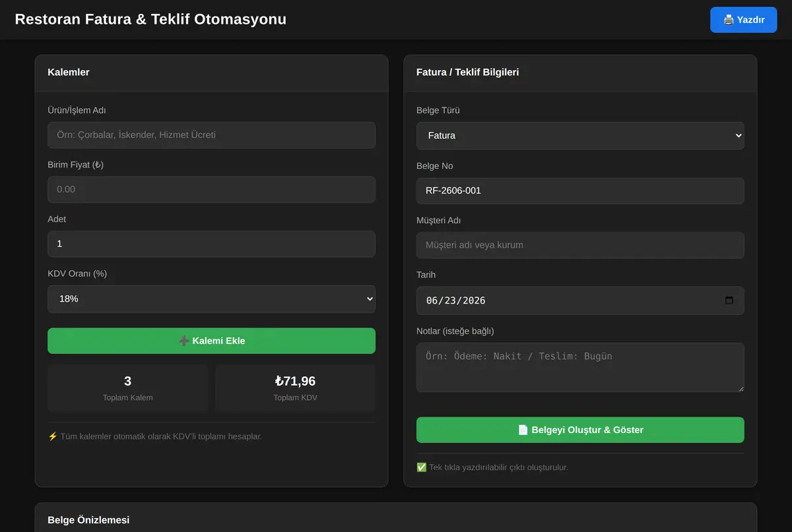
Task: Click the Adet quantity field
Action: (x=211, y=244)
